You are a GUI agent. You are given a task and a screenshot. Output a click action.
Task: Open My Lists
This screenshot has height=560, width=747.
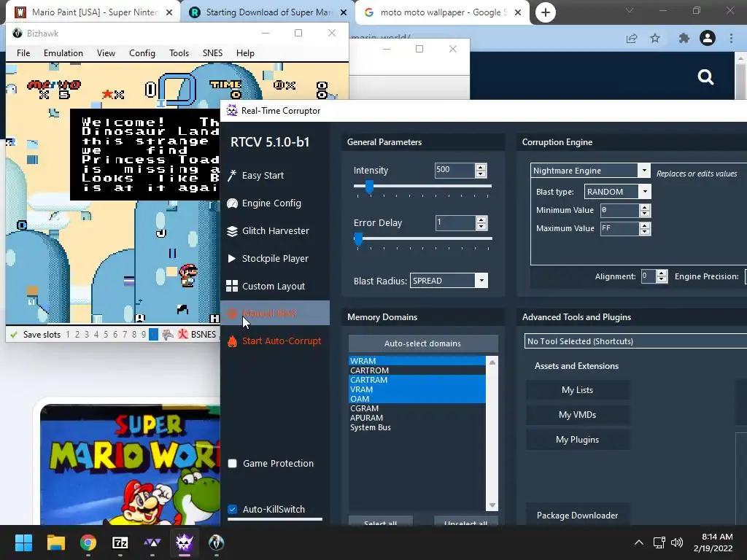(x=578, y=390)
